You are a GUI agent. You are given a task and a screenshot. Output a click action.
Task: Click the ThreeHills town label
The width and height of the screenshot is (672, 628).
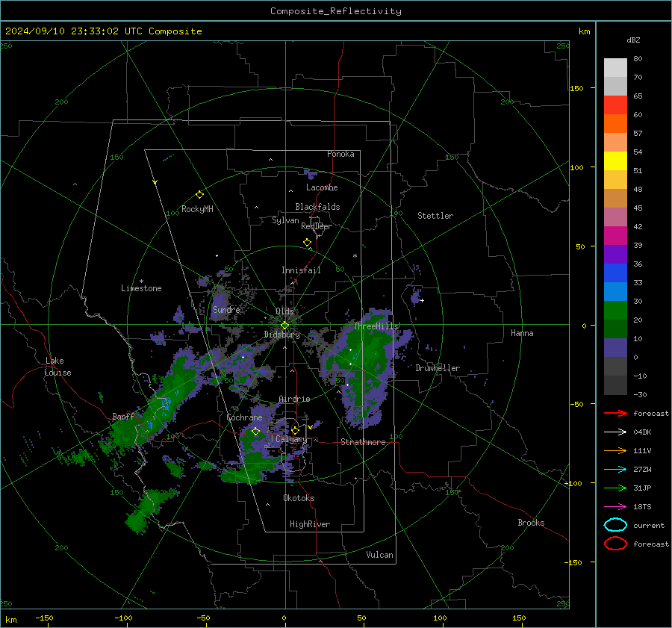coord(376,326)
